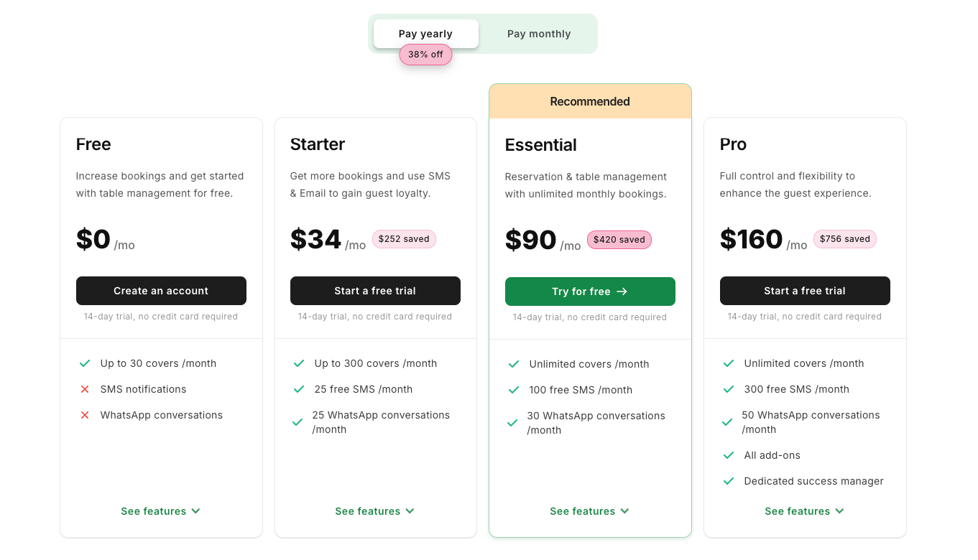Image resolution: width=978 pixels, height=560 pixels.
Task: Click green checkmark beside Up to 30 covers
Action: pos(85,364)
